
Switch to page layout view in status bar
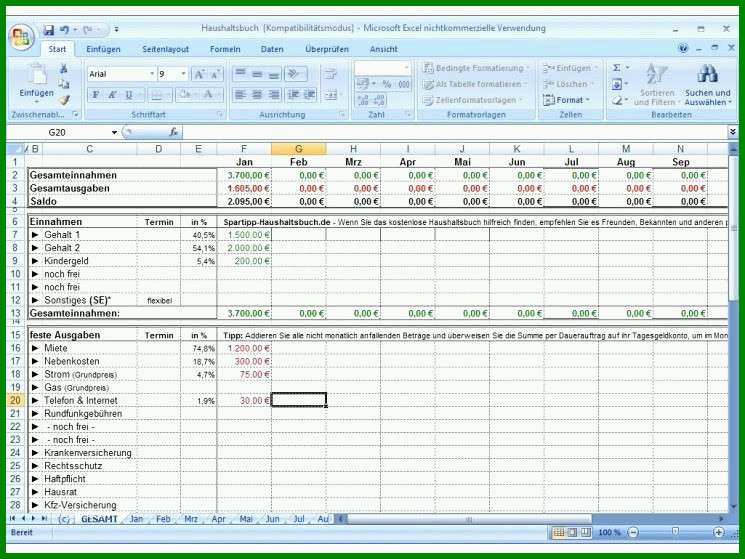[573, 532]
